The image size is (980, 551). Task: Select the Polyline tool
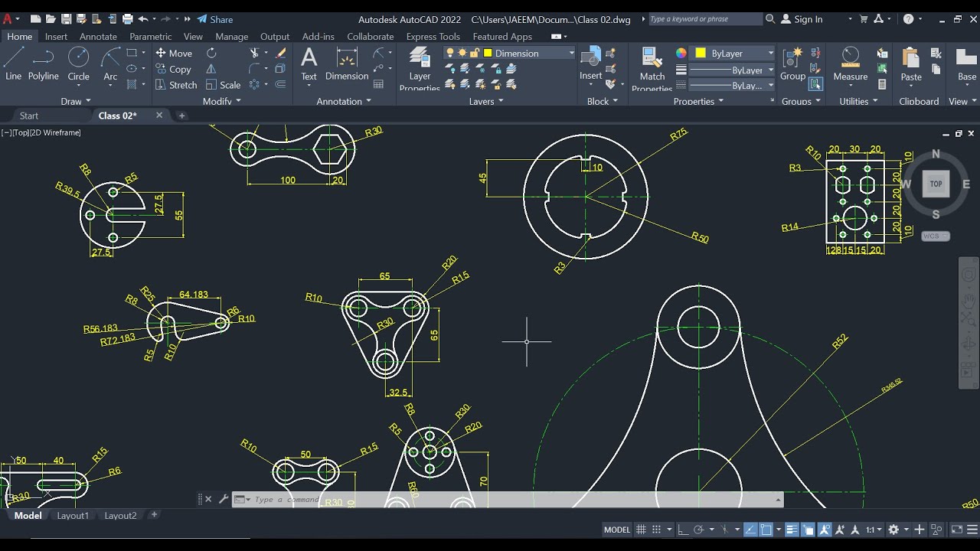click(x=43, y=64)
